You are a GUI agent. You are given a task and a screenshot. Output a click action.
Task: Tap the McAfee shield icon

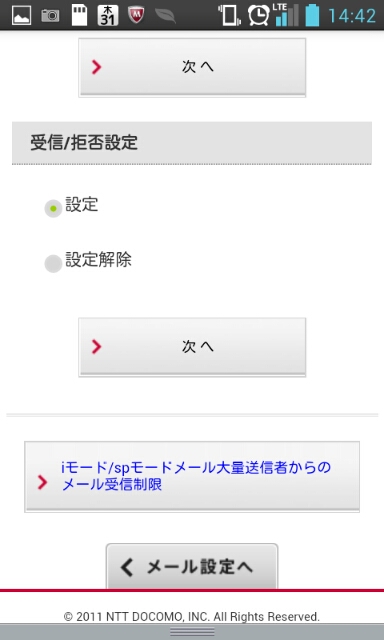136,16
